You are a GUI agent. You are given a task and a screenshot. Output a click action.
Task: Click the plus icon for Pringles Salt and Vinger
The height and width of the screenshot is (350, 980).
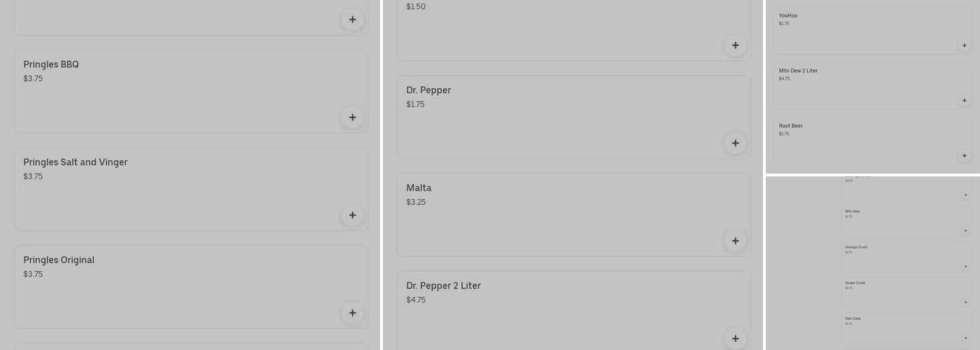pyautogui.click(x=352, y=215)
